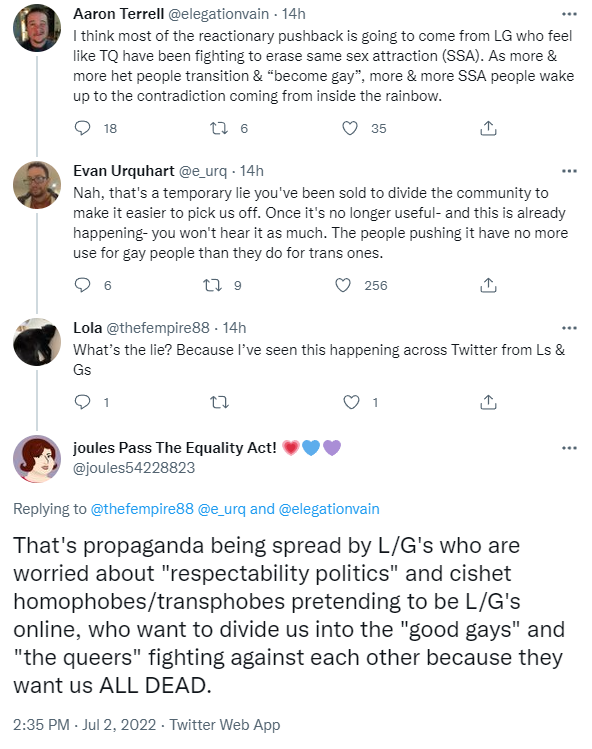Viewport: 592px width, 749px height.
Task: Retweet Aaron Terrell's tweet
Action: pos(219,128)
